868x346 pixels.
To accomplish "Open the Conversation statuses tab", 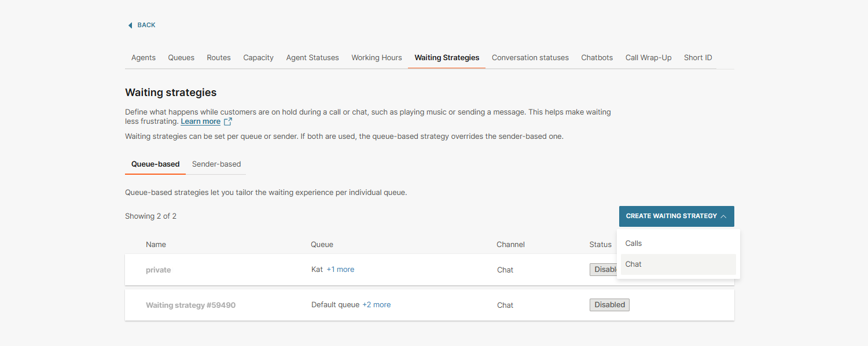I will [x=530, y=58].
